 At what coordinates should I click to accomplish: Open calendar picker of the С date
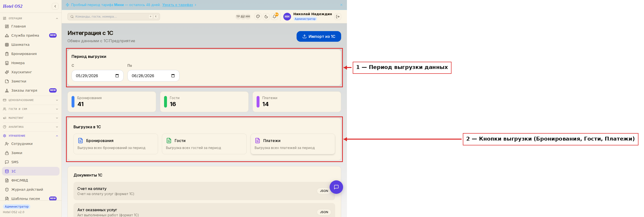(x=117, y=75)
